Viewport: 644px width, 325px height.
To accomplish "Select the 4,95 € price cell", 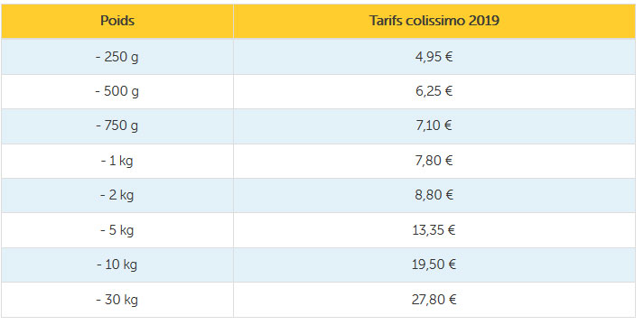I will click(x=434, y=57).
